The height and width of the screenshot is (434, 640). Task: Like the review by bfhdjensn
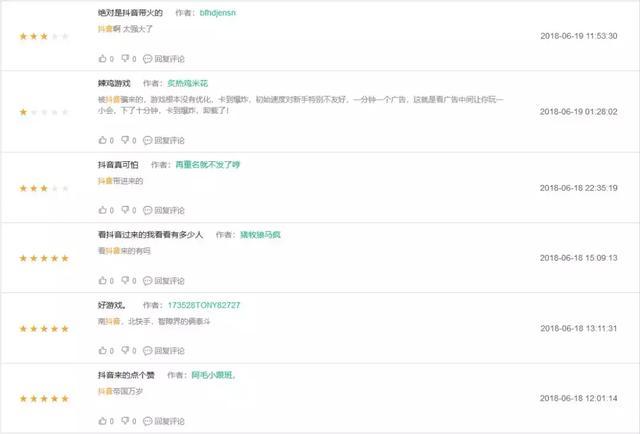(x=102, y=59)
